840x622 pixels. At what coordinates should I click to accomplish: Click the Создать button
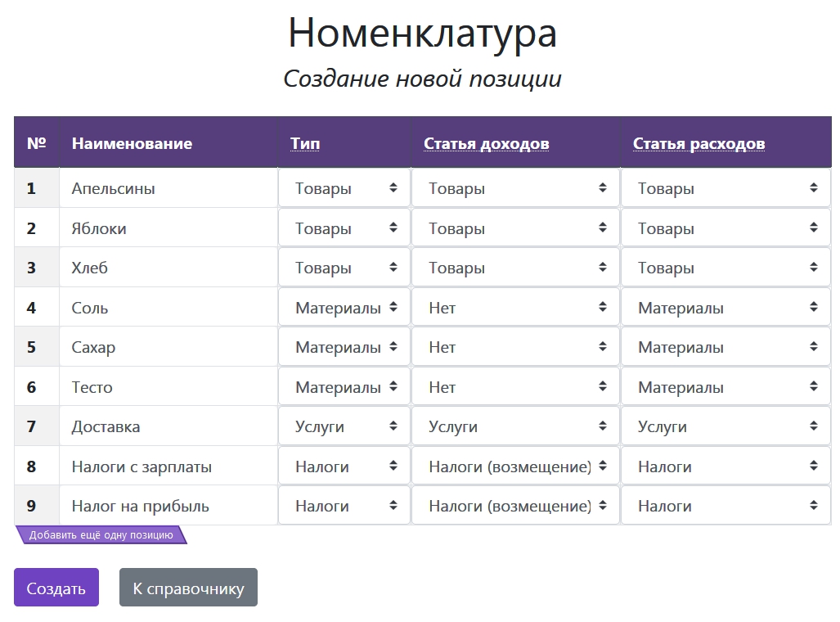56,588
